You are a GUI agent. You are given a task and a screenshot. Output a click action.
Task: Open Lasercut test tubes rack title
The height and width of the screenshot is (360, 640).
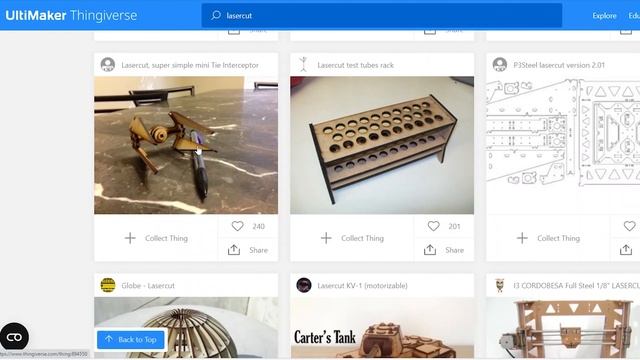[x=356, y=65]
